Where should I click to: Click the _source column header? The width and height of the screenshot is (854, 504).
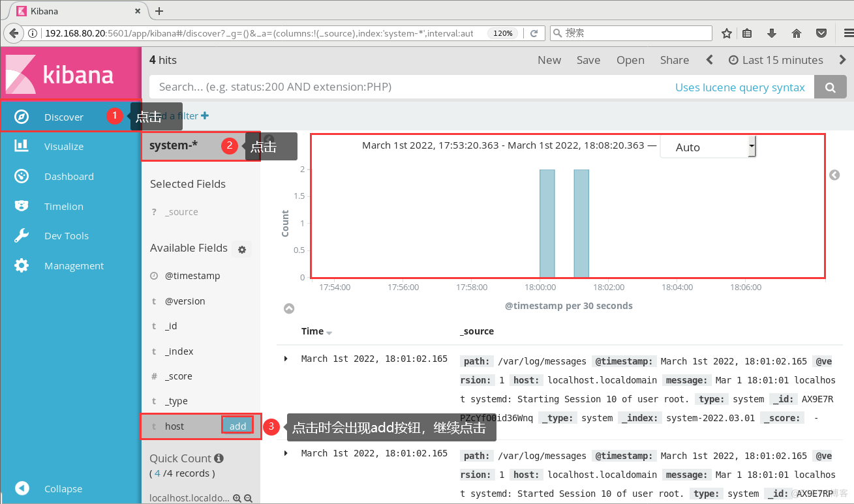[477, 331]
